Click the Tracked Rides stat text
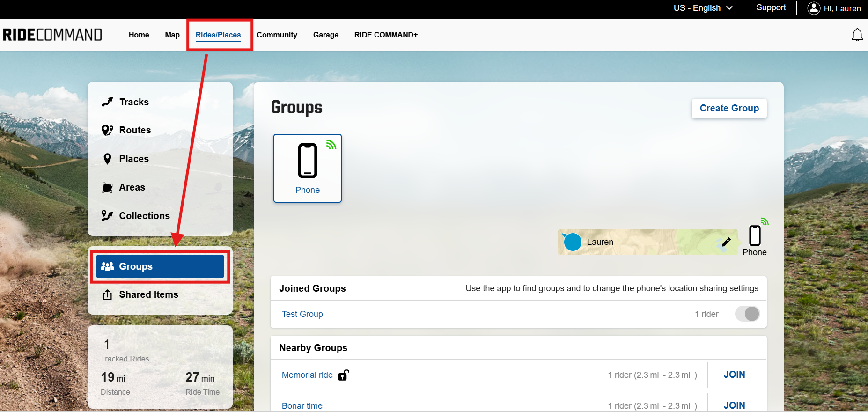Screen dimensions: 868x412 [x=125, y=359]
